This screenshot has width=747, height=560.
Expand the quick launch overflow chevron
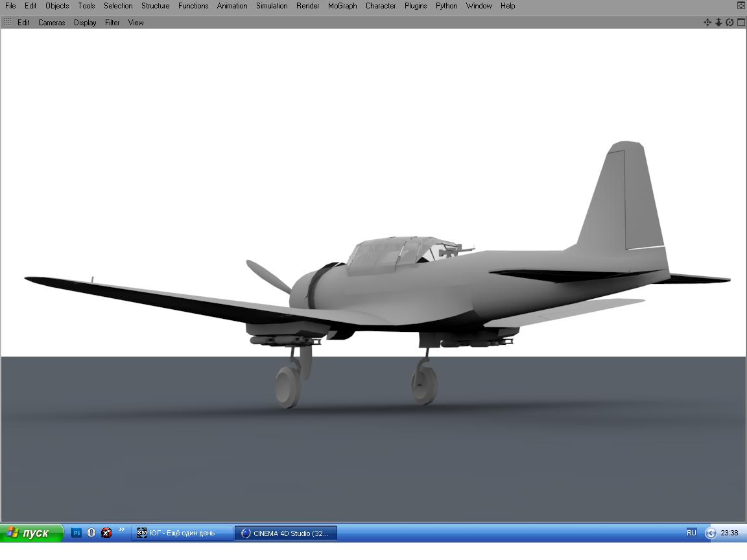121,530
